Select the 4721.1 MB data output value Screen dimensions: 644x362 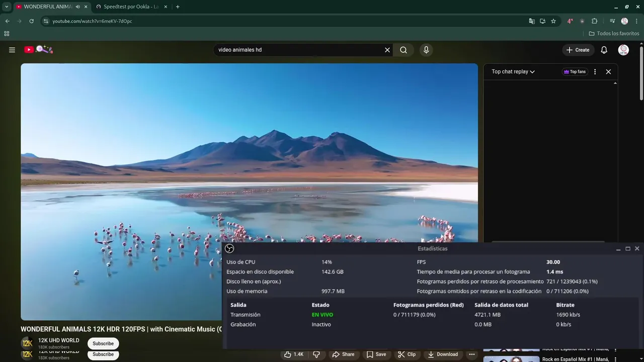coord(488,315)
